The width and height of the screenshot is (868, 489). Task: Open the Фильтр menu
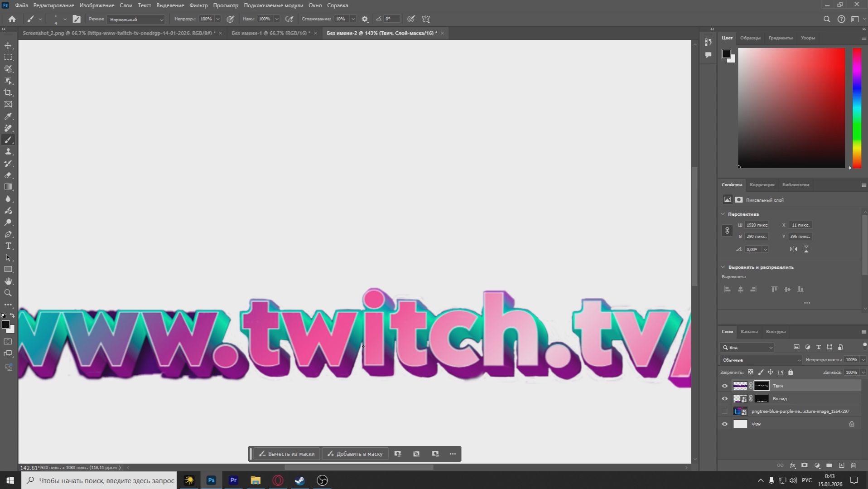[x=198, y=5]
